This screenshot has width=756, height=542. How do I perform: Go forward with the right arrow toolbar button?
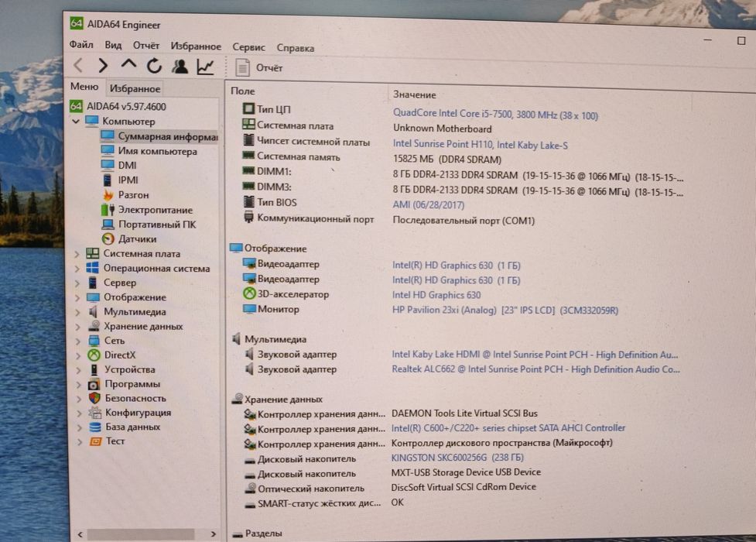pos(103,65)
